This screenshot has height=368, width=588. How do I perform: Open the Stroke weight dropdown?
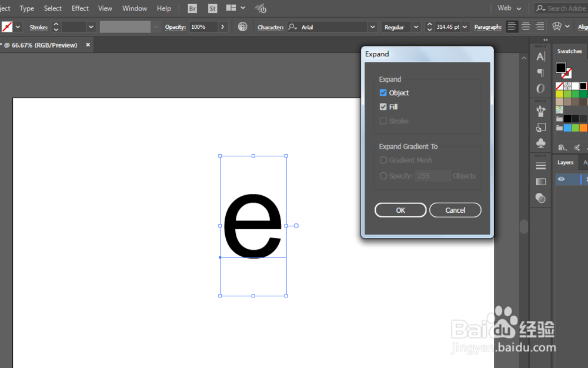91,27
